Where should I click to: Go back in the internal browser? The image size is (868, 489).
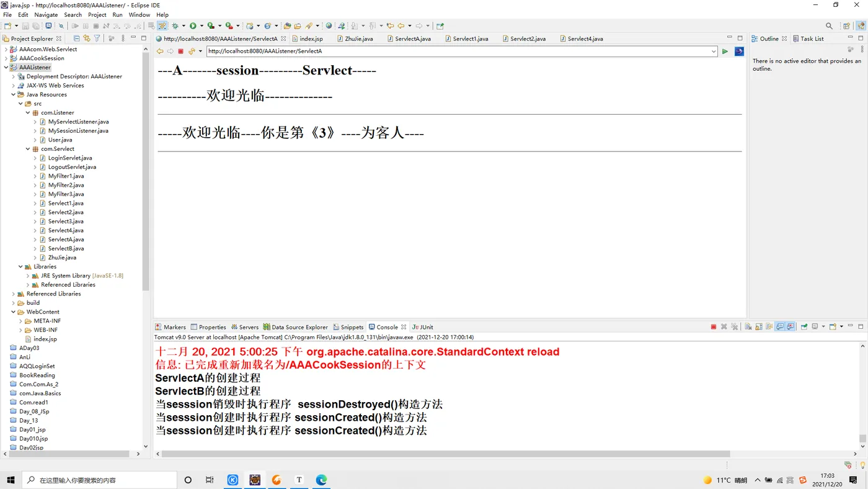pyautogui.click(x=160, y=52)
